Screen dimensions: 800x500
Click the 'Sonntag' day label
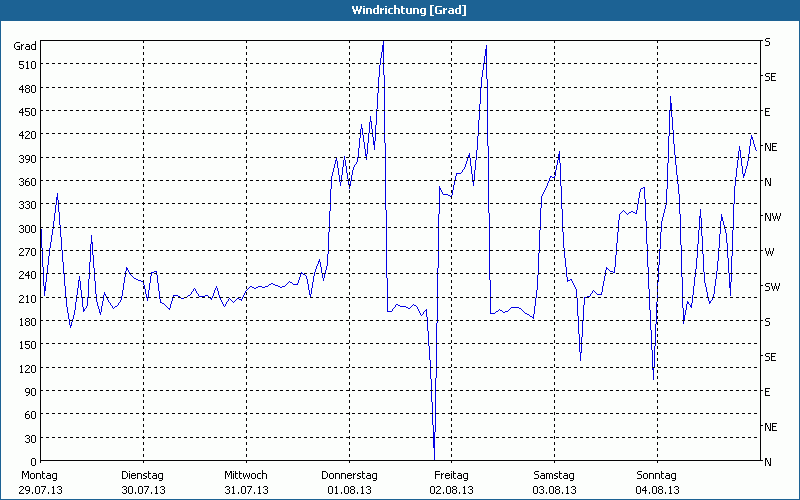pos(656,476)
